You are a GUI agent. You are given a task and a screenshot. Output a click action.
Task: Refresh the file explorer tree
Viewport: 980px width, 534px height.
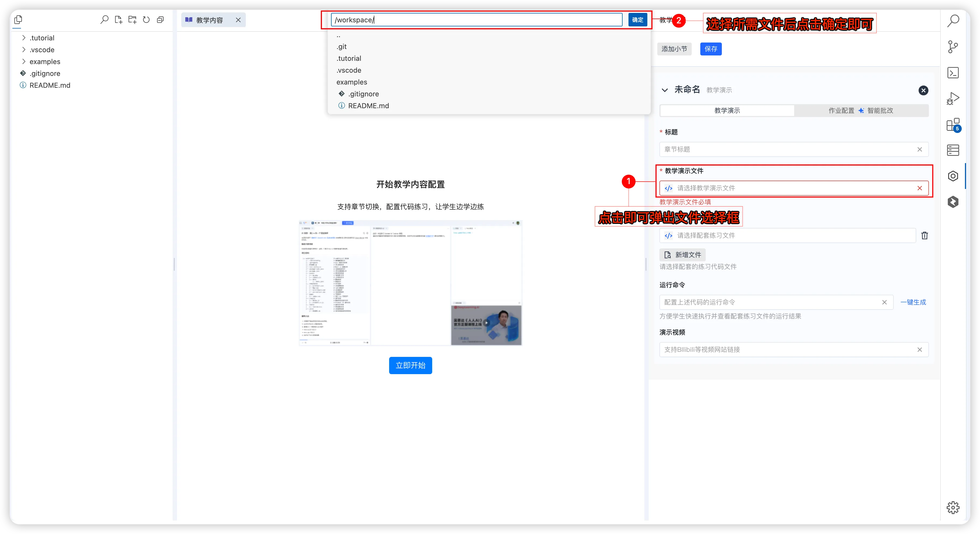[146, 19]
